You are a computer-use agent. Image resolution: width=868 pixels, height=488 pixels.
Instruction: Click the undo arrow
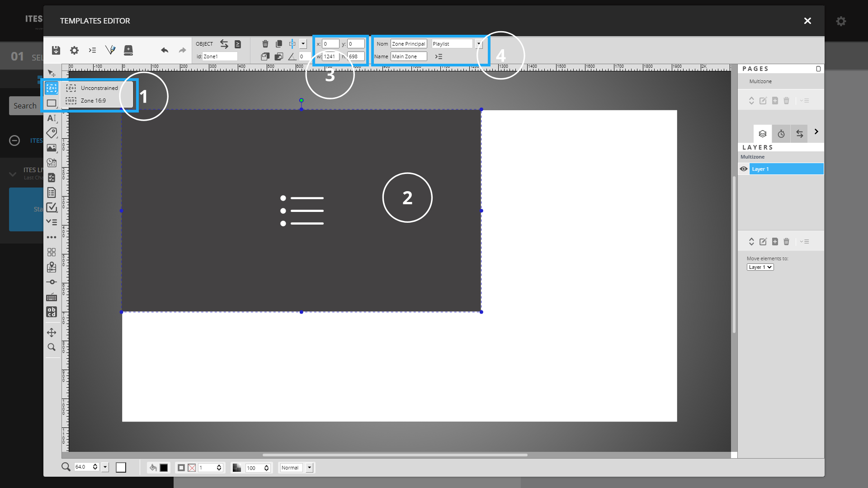pyautogui.click(x=165, y=50)
